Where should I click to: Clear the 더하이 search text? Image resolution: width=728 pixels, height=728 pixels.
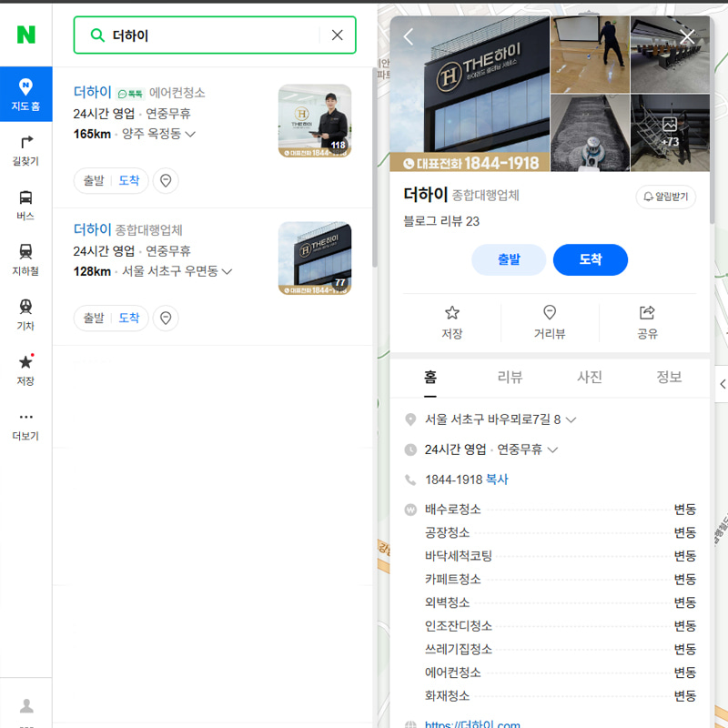(x=338, y=35)
